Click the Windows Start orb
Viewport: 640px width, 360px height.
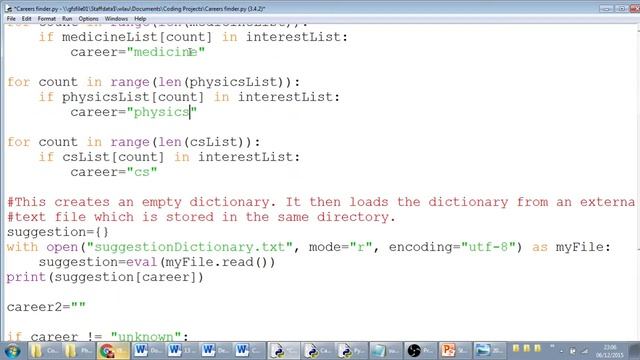(x=13, y=351)
